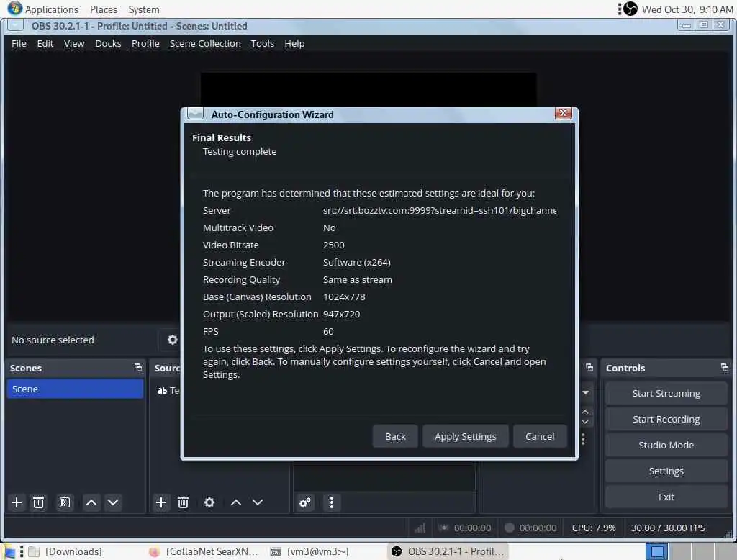Move scene up arrow in Scenes dock
The height and width of the screenshot is (560, 737).
point(91,502)
